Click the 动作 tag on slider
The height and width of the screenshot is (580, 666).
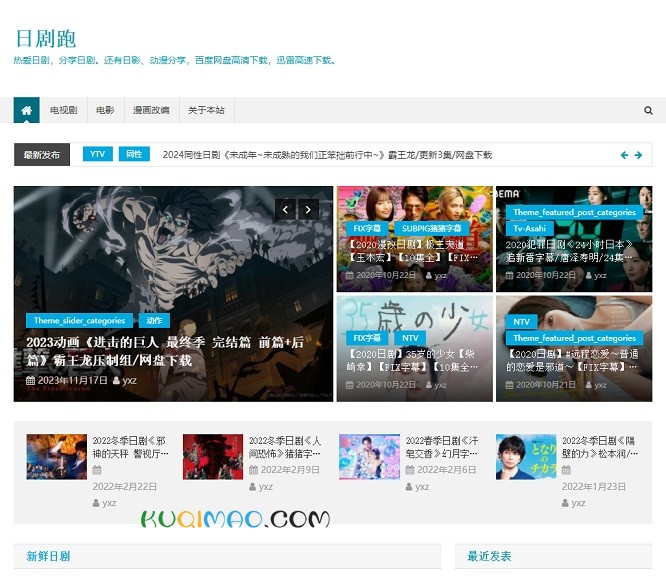click(x=154, y=321)
